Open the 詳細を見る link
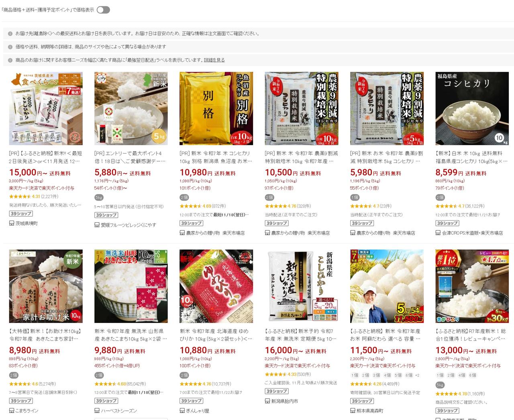The width and height of the screenshot is (514, 420). click(214, 60)
